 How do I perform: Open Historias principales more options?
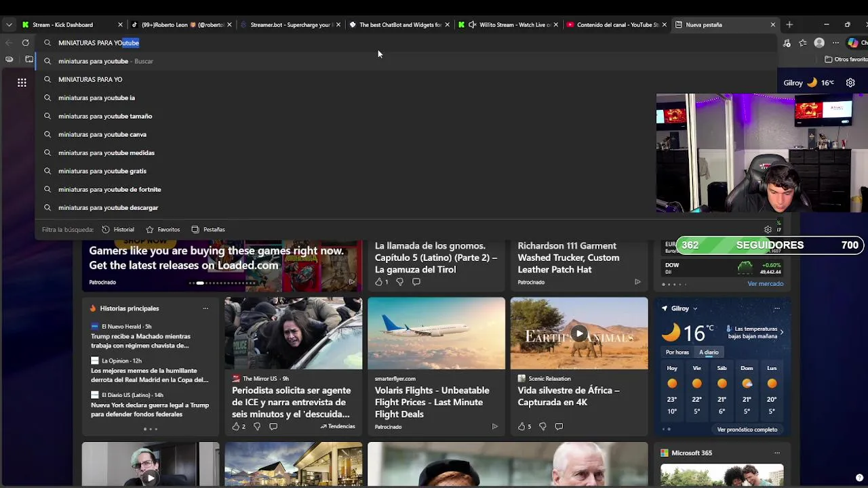tap(205, 308)
